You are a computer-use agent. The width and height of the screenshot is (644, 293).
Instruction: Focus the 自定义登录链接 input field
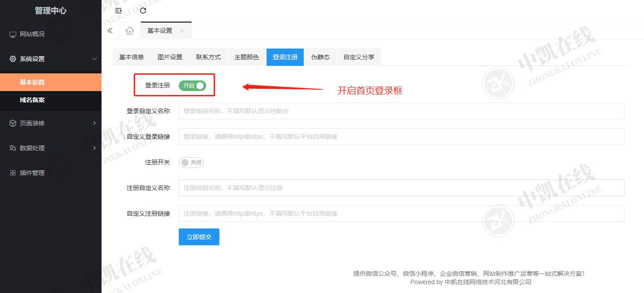402,137
